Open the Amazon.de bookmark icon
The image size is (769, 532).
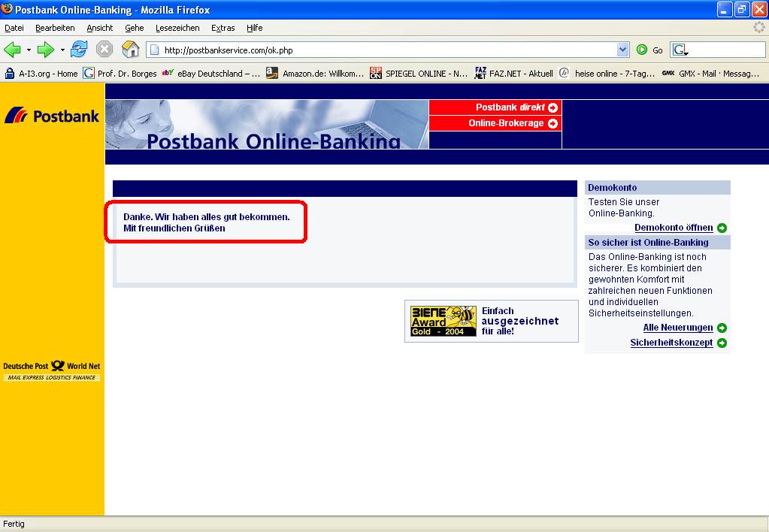coord(271,73)
